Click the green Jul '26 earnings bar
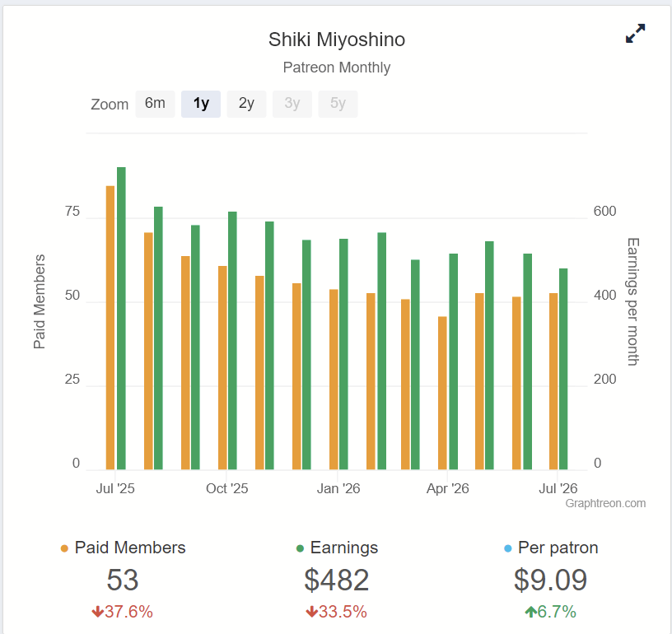Viewport: 672px width, 634px height. tap(563, 369)
